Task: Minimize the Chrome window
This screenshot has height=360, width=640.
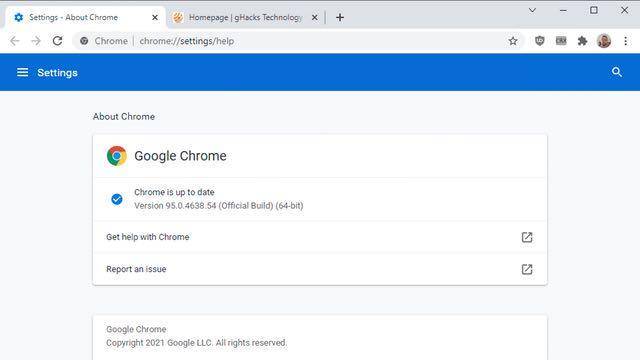Action: tap(563, 10)
